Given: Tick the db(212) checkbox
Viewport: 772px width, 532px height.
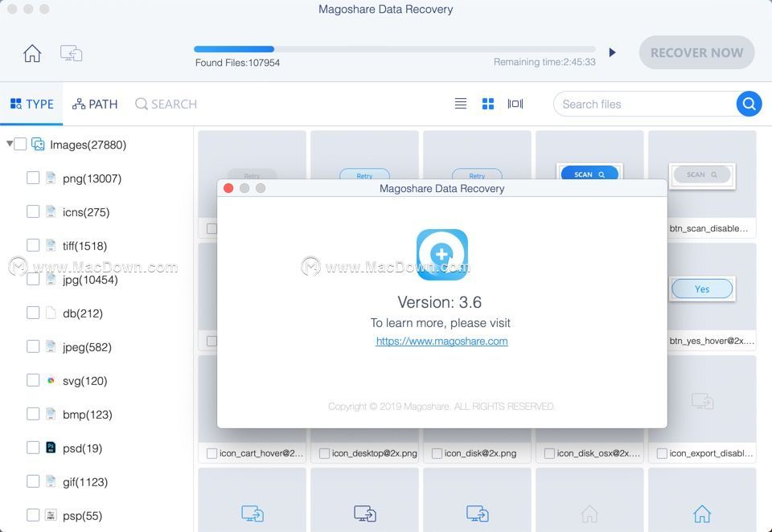Looking at the screenshot, I should pyautogui.click(x=33, y=313).
